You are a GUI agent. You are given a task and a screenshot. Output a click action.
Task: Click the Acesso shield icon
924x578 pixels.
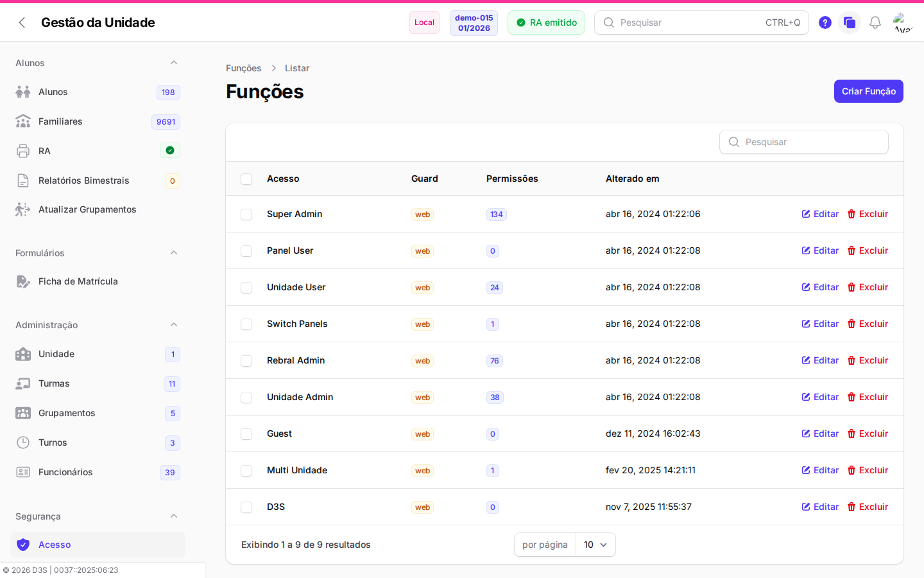click(23, 545)
